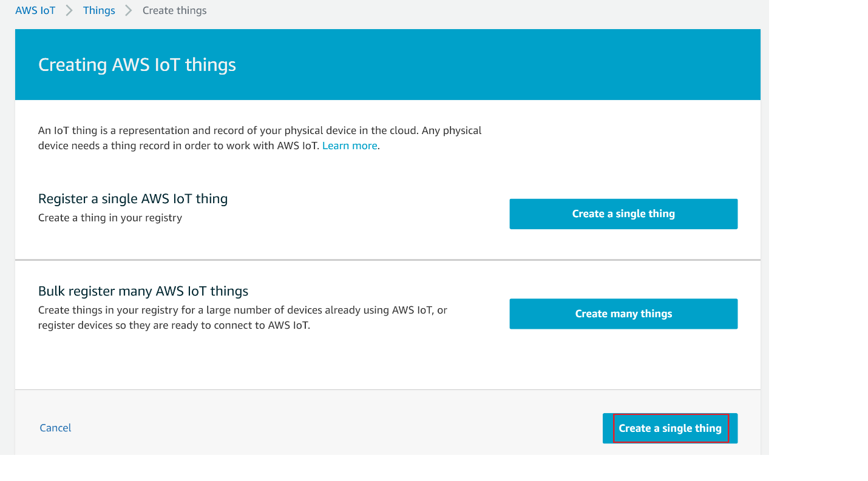Click "Create a single thing" beside Register section
The width and height of the screenshot is (868, 481).
click(x=623, y=214)
